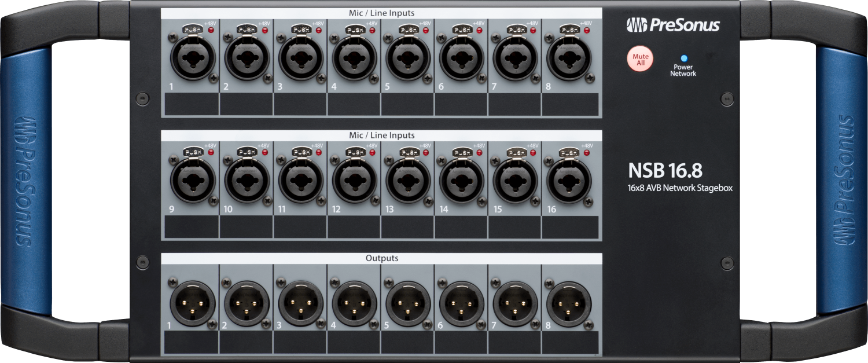
Task: Click the 16x8 AVB Network Stagebox text
Action: click(681, 188)
